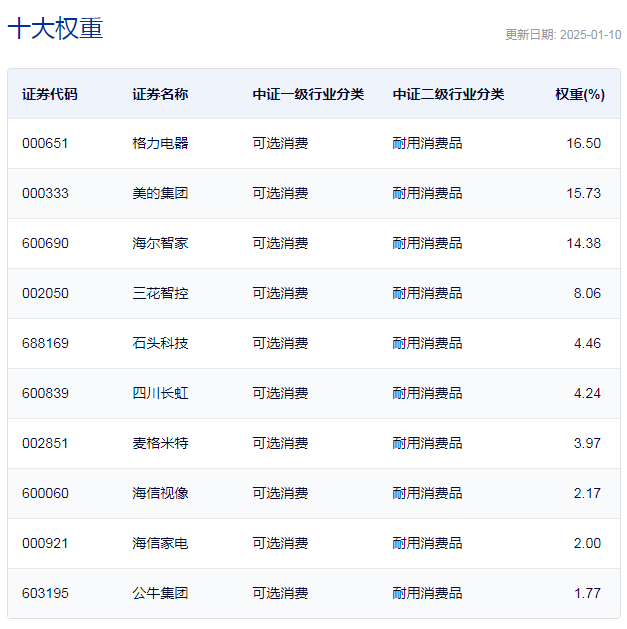Select security code 600690

click(45, 243)
